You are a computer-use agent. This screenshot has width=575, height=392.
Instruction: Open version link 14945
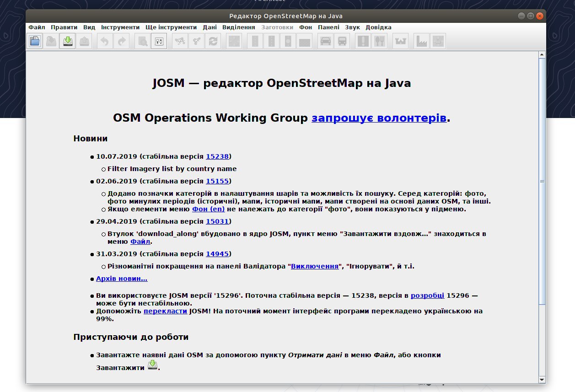click(x=217, y=254)
